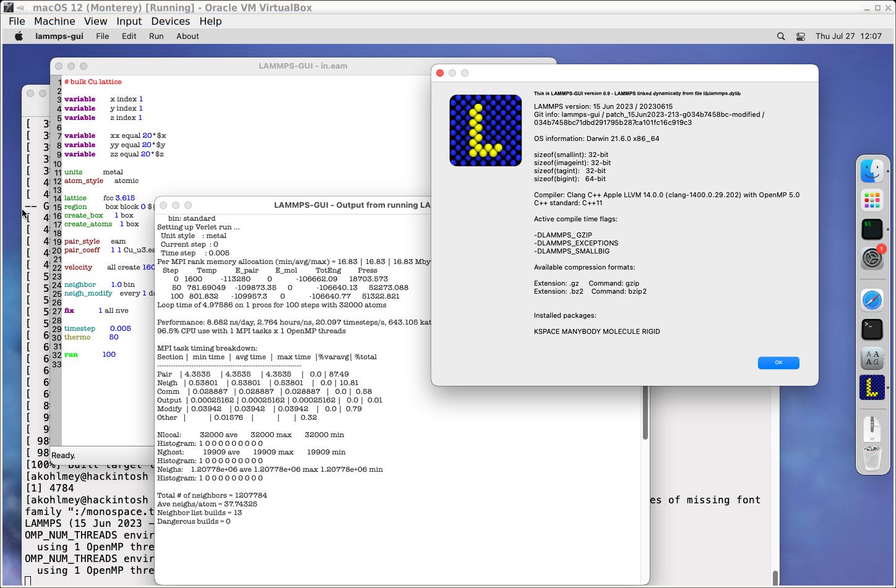This screenshot has width=896, height=588.
Task: Open the Spotlight search icon
Action: pyautogui.click(x=781, y=36)
